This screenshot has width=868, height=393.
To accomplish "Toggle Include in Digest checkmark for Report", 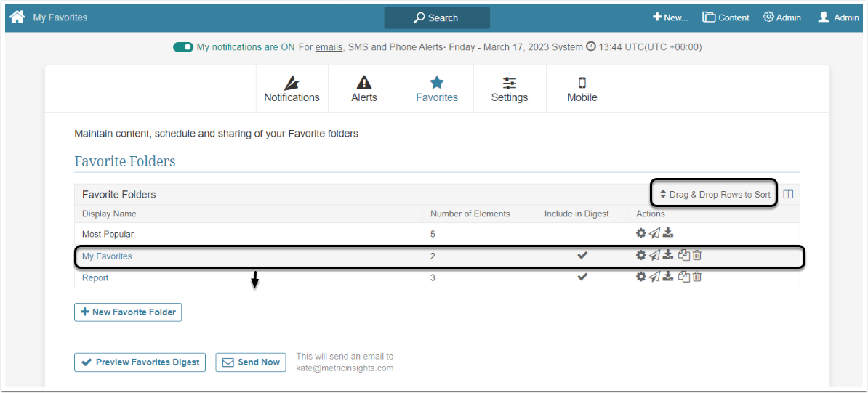I will [582, 277].
